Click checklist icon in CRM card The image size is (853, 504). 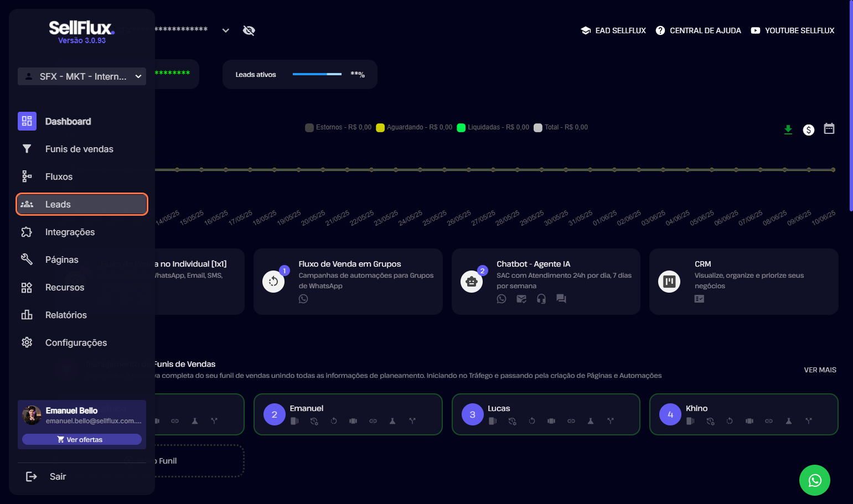[x=700, y=299]
